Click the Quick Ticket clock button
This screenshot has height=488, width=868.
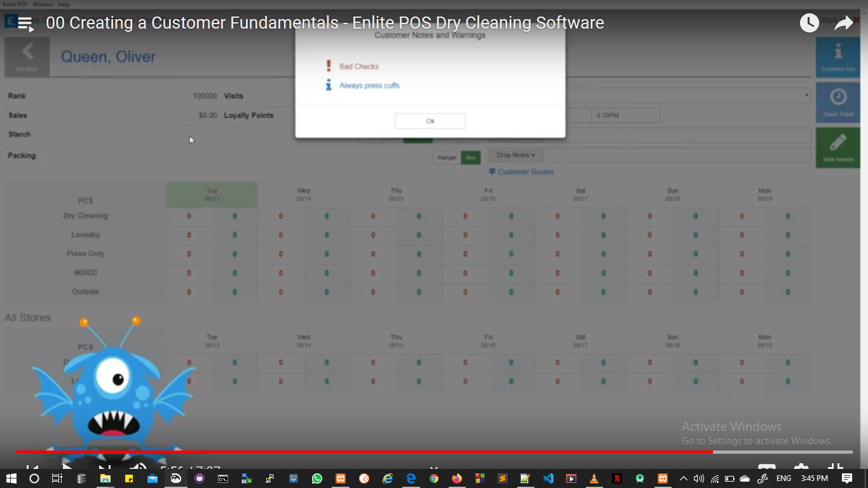coord(838,102)
